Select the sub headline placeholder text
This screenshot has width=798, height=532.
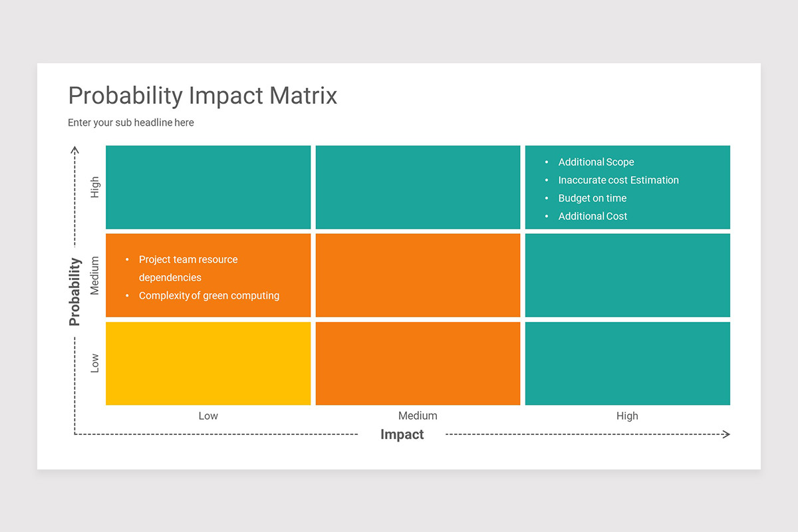click(x=131, y=122)
